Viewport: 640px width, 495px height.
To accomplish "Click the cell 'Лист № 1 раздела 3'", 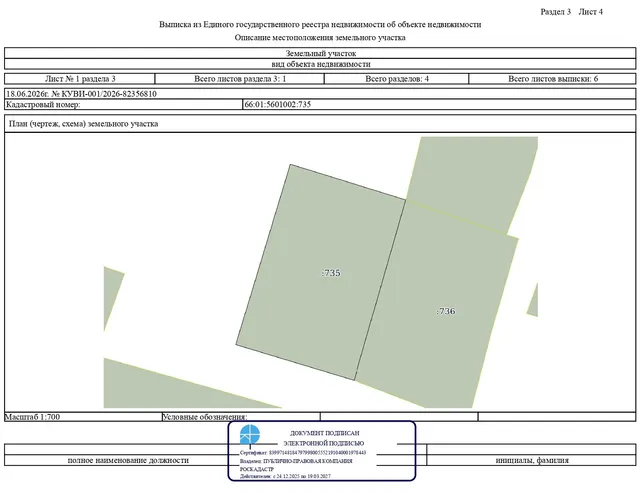I will point(80,79).
